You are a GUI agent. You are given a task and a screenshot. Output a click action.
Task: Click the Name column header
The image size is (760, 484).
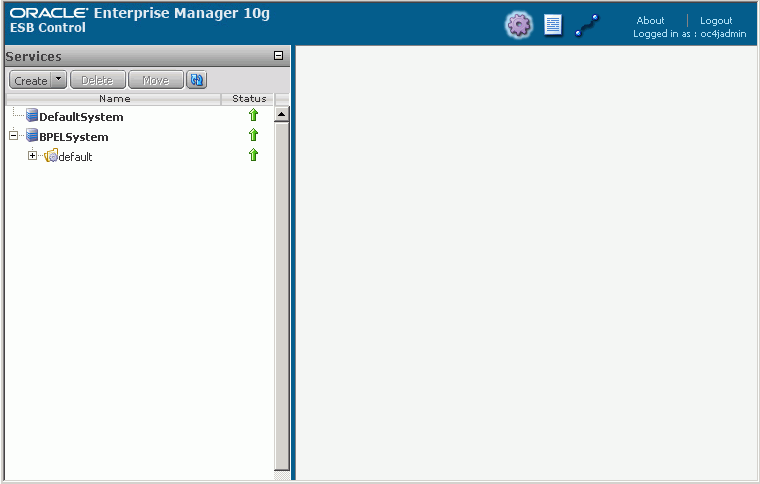click(114, 99)
